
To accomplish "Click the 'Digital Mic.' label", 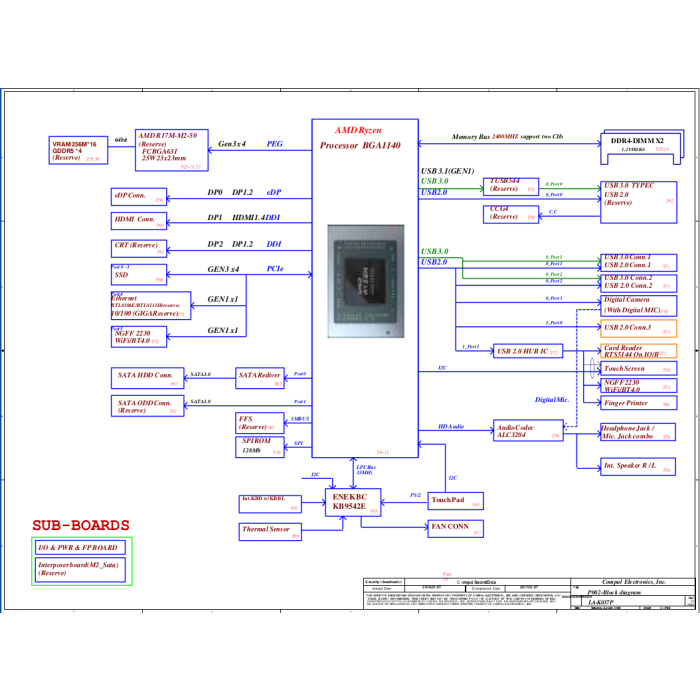I will [552, 400].
